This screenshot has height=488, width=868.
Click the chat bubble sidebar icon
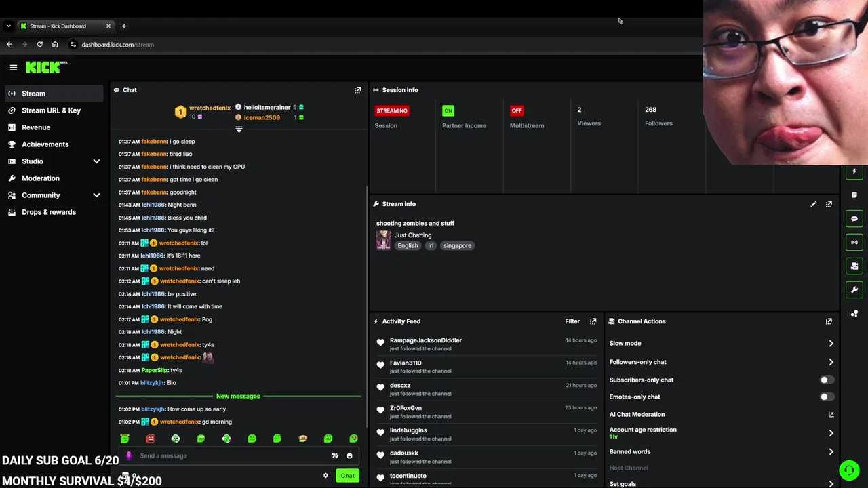click(854, 219)
